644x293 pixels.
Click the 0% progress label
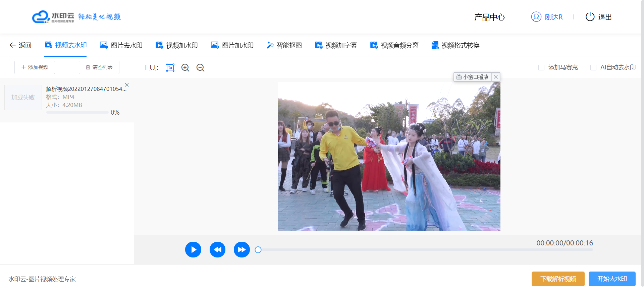click(x=115, y=113)
